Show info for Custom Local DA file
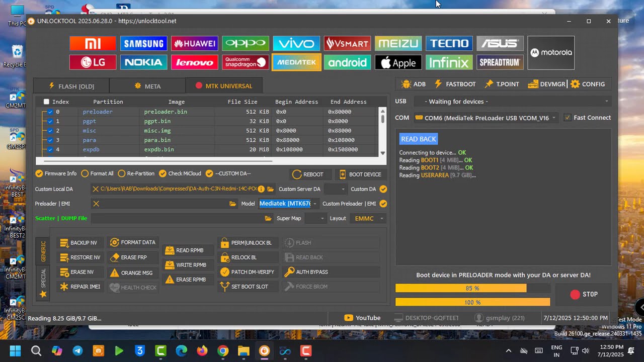Screen dimensions: 644x362 pyautogui.click(x=261, y=189)
